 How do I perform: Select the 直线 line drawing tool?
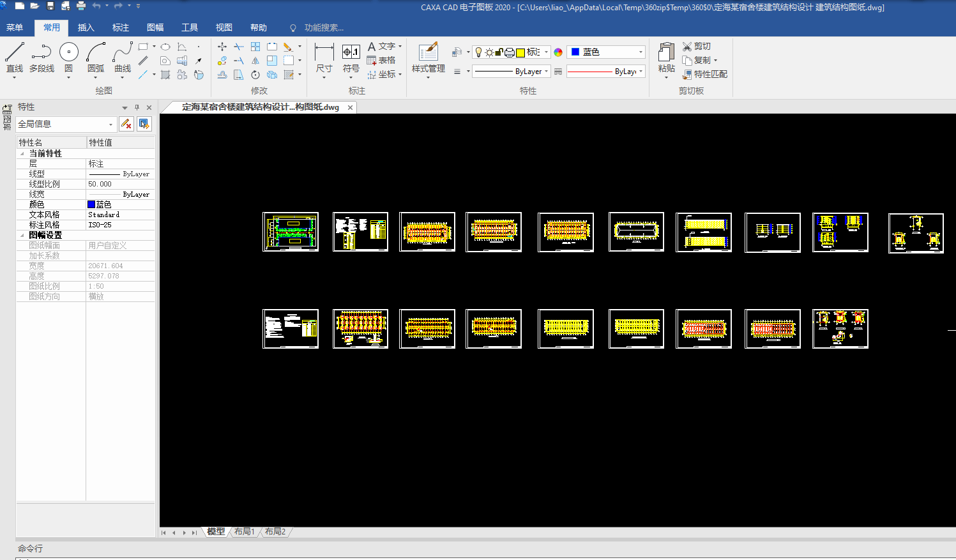point(14,56)
